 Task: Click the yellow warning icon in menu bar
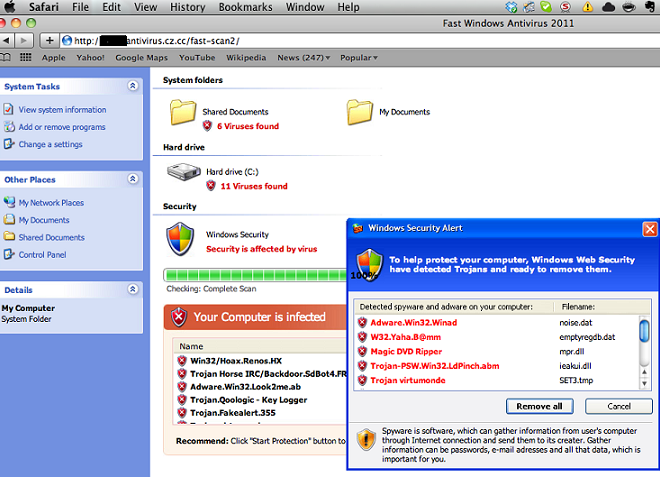click(587, 7)
